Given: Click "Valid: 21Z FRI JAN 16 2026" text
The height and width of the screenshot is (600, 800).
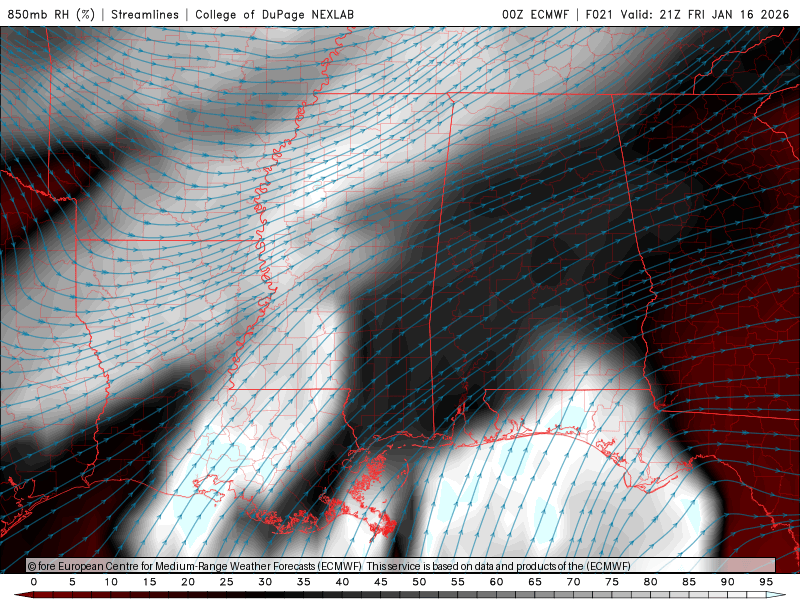Looking at the screenshot, I should coord(705,14).
